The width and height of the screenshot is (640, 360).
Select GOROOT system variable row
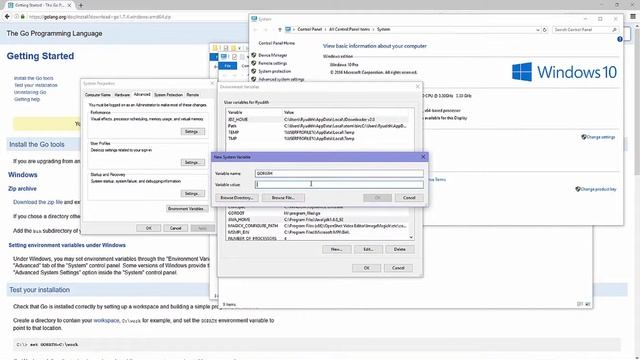click(317, 213)
